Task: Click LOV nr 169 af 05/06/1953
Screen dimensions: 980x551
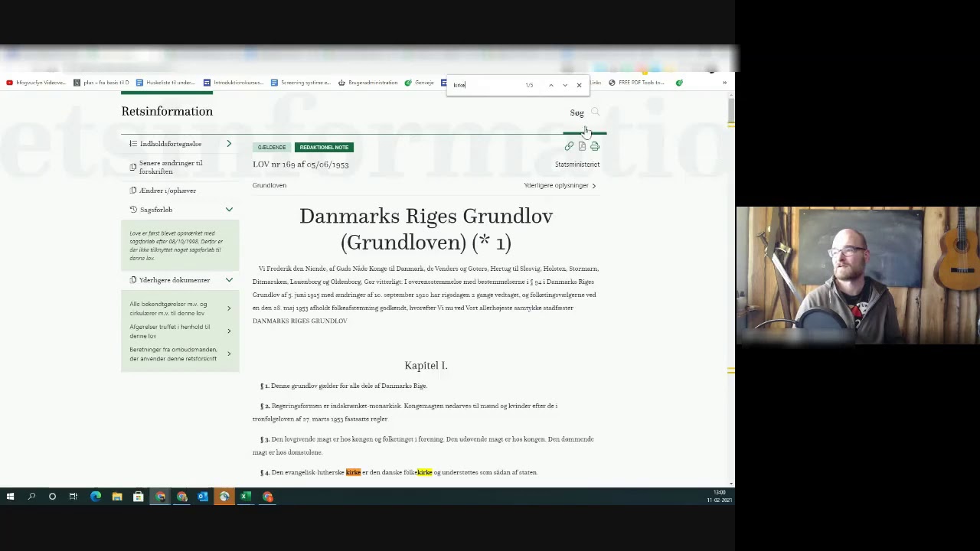Action: (x=300, y=165)
